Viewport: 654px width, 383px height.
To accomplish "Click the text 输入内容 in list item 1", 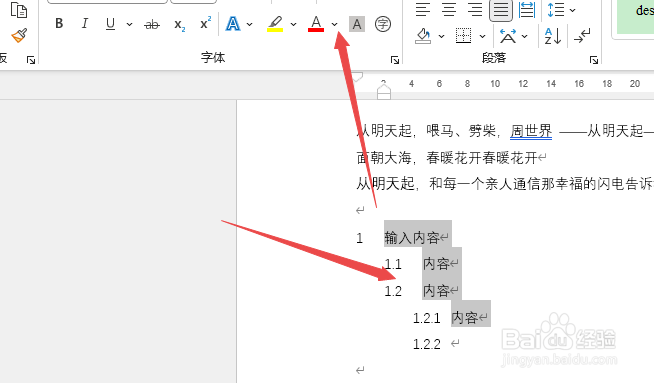I will (x=412, y=238).
